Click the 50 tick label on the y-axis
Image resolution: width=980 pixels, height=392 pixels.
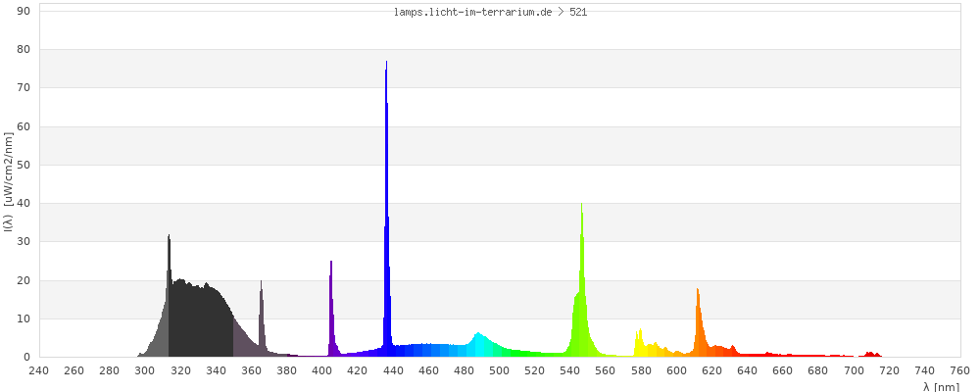tap(23, 165)
